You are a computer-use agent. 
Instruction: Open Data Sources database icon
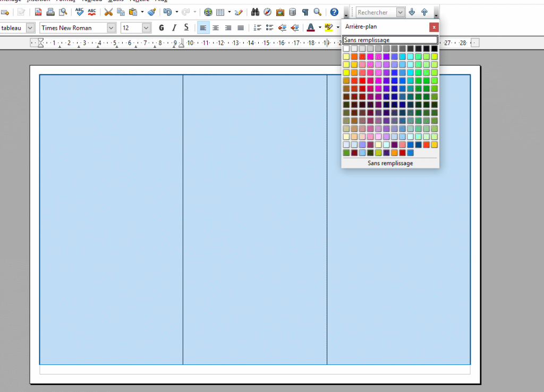293,13
